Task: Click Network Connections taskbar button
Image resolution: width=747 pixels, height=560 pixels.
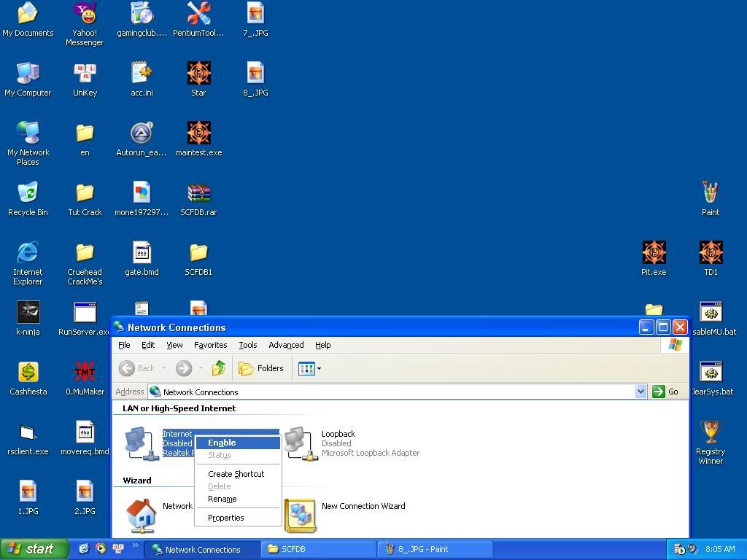Action: tap(202, 549)
